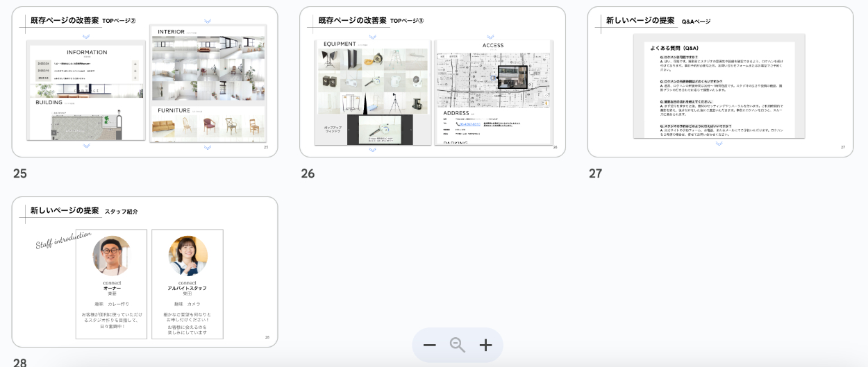The image size is (868, 367).
Task: Click the 'Staff introduction' script text
Action: tap(63, 239)
